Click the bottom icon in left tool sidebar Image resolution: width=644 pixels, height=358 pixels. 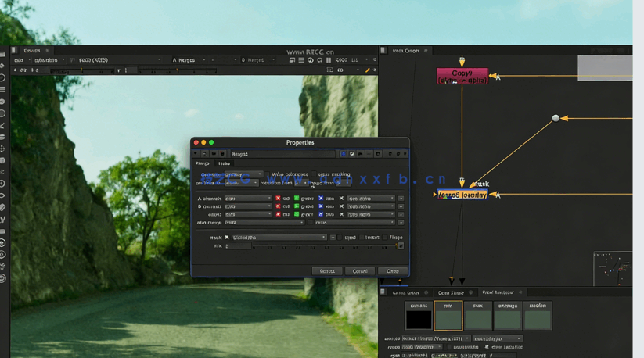(3, 277)
